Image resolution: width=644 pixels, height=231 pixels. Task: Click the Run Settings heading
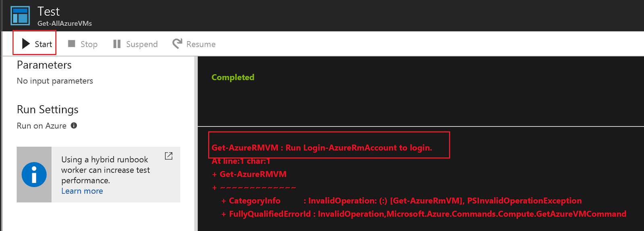click(x=47, y=110)
